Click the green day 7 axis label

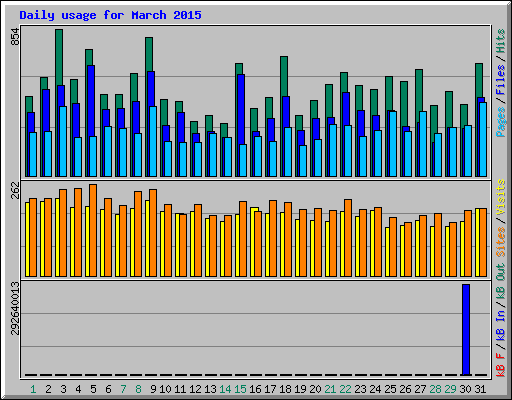coord(123,389)
